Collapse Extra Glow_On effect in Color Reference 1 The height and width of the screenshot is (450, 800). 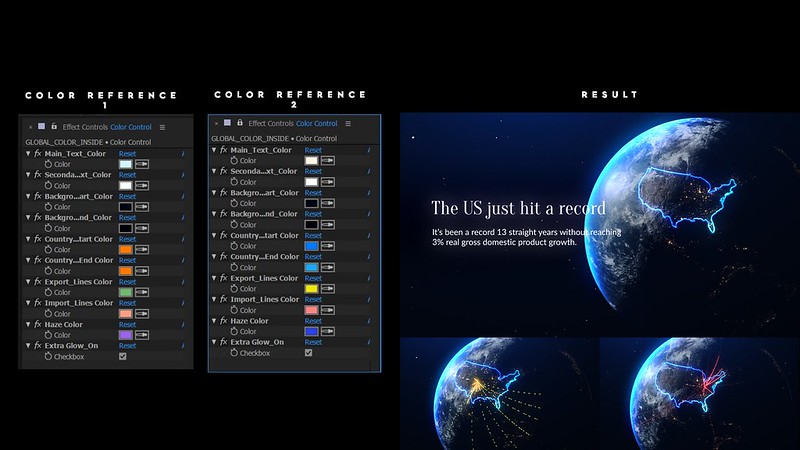(x=28, y=346)
